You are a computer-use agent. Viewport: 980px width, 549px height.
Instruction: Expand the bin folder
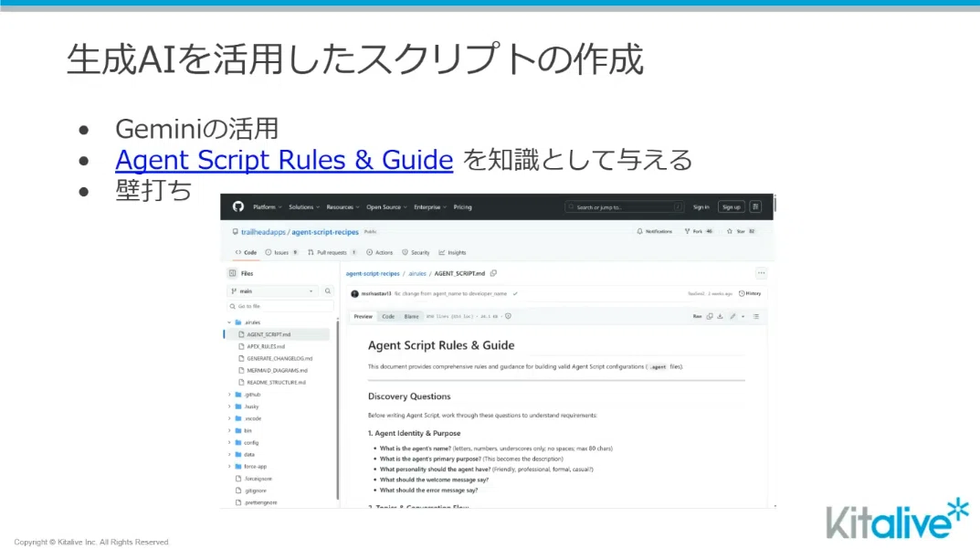pyautogui.click(x=229, y=431)
